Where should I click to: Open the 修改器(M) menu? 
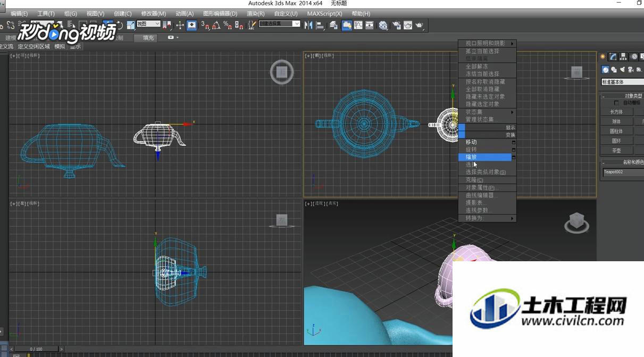click(x=153, y=13)
